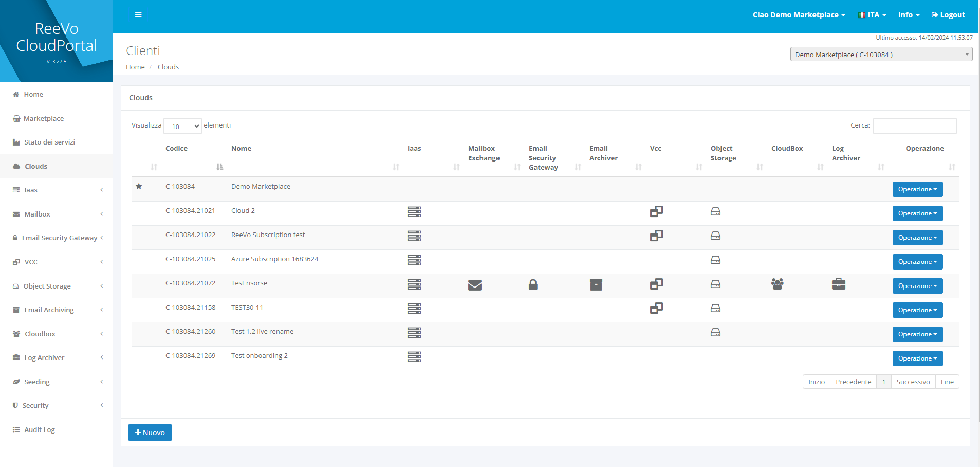Viewport: 980px width, 467px height.
Task: Open the customer selector Demo Marketplace (C-103084)
Action: pos(881,55)
